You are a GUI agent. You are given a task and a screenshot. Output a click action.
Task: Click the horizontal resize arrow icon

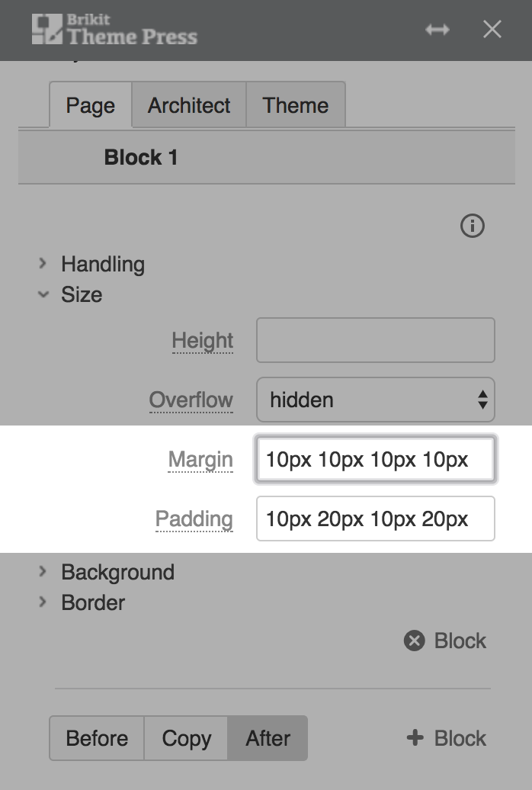(x=437, y=30)
